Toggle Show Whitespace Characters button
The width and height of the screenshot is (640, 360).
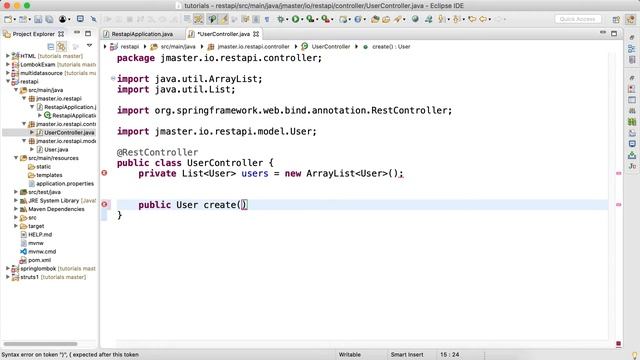(x=267, y=19)
